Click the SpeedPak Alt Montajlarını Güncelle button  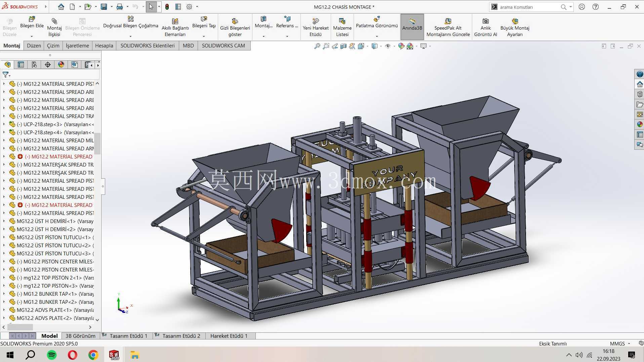pyautogui.click(x=448, y=27)
